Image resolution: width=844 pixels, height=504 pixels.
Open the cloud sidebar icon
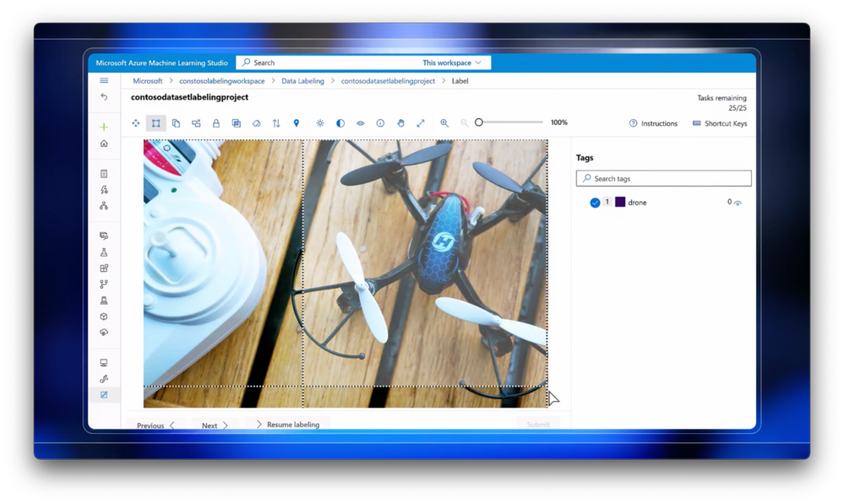click(104, 332)
